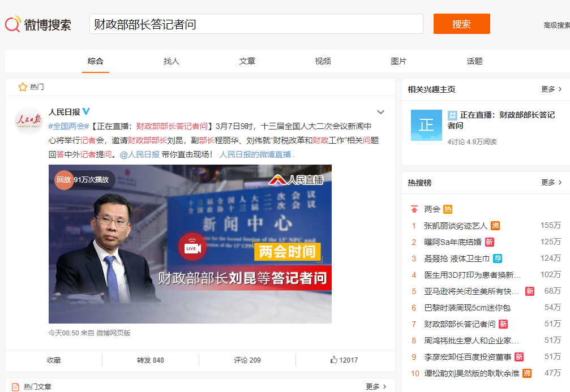Click the thumbs-up like icon
The image size is (570, 392).
tap(334, 360)
